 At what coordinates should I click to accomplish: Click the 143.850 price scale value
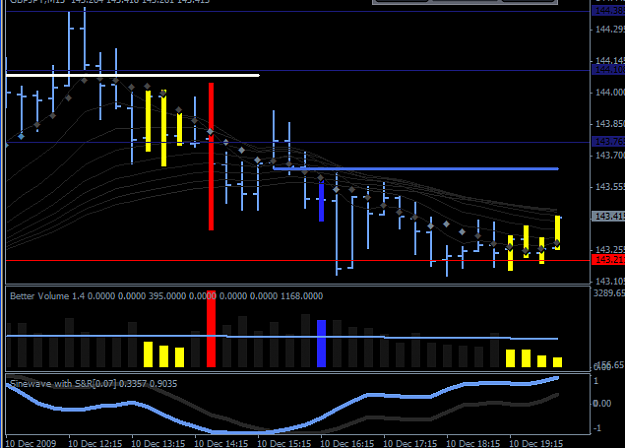[610, 124]
